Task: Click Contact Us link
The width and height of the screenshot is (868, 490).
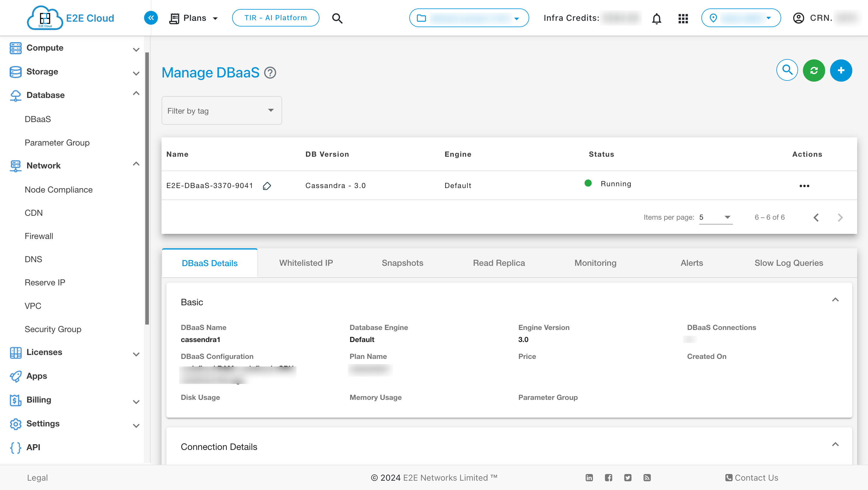Action: click(751, 478)
